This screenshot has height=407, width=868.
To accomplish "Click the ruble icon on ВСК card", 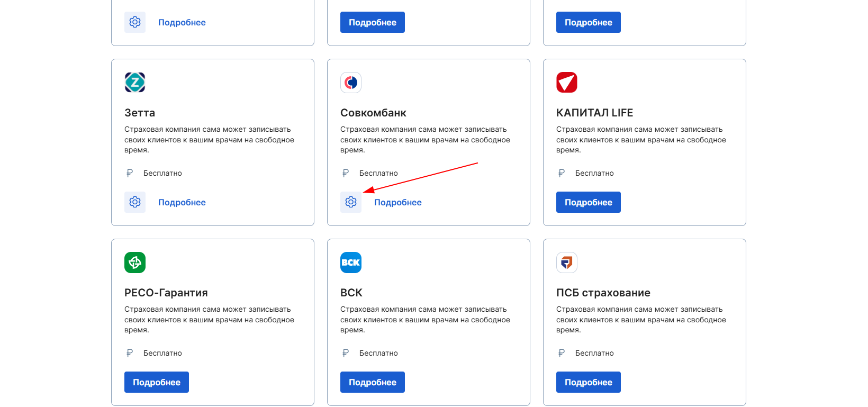I will click(x=346, y=353).
